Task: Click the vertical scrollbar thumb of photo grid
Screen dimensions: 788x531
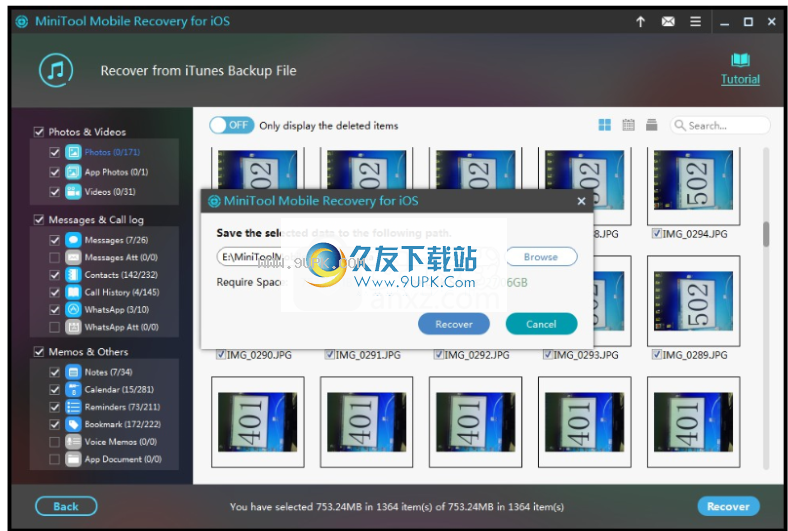Action: pyautogui.click(x=766, y=234)
